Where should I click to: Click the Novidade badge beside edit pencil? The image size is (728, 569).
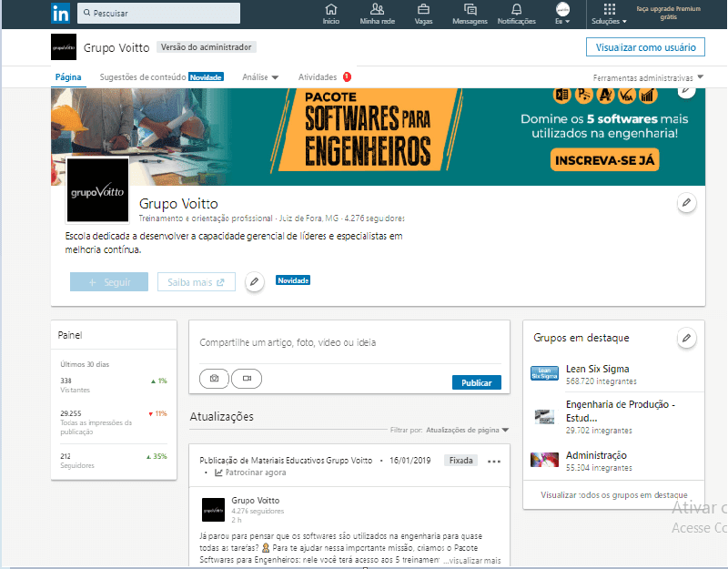tap(292, 280)
